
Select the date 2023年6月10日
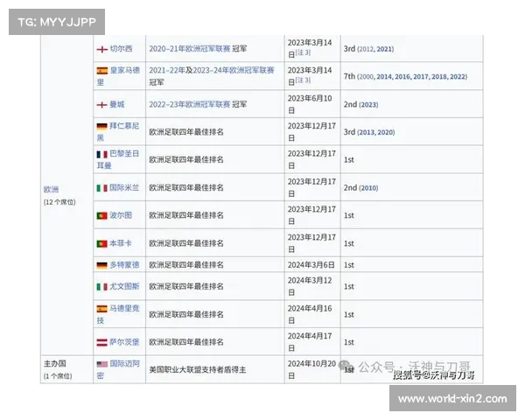pos(310,104)
